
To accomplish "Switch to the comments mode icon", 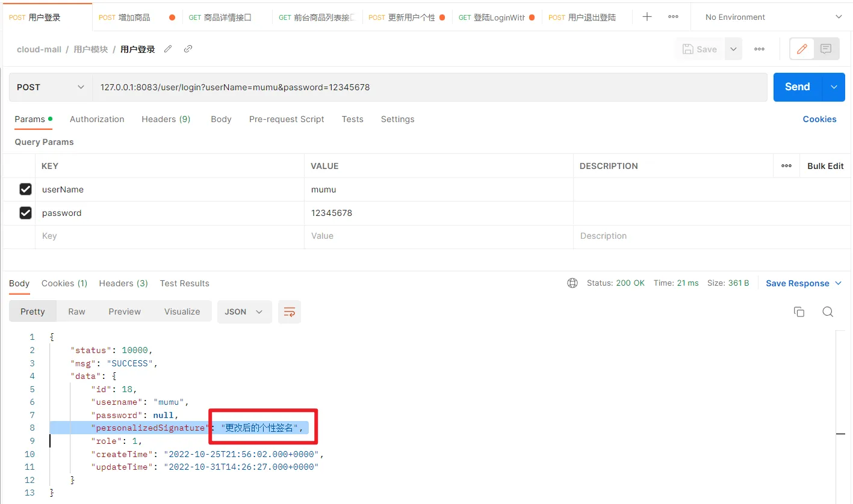I will [x=826, y=49].
